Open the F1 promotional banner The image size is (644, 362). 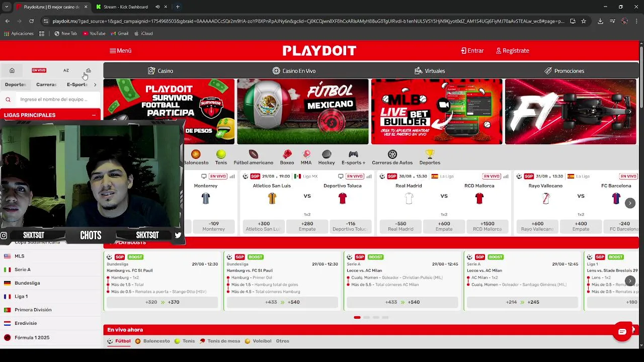pyautogui.click(x=571, y=112)
